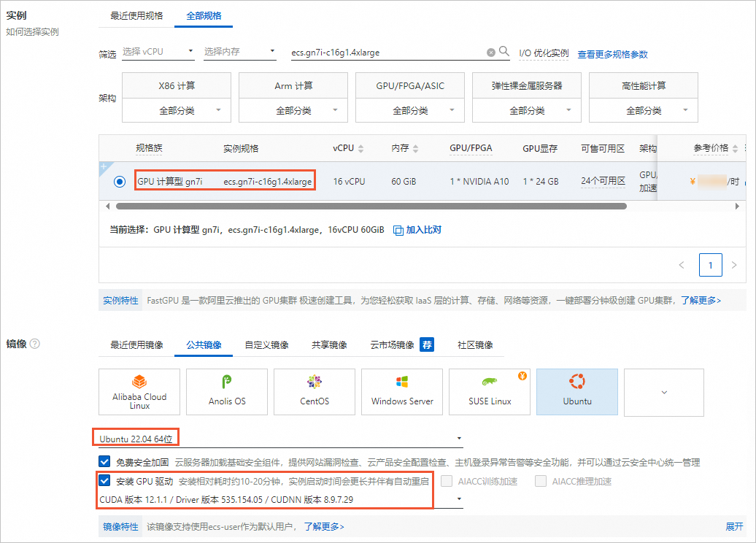Switch to the 自定义镜像 tab
Screen dimensions: 756x543
click(266, 344)
